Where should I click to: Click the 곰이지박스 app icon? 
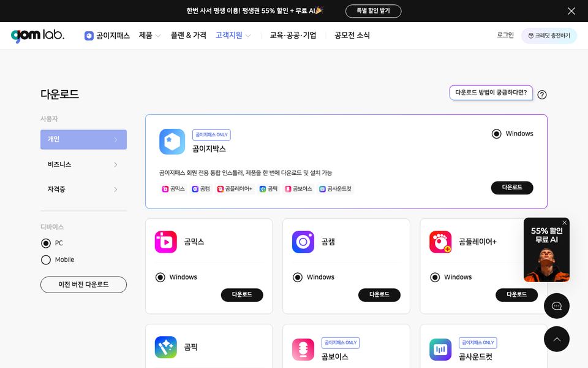click(x=172, y=142)
